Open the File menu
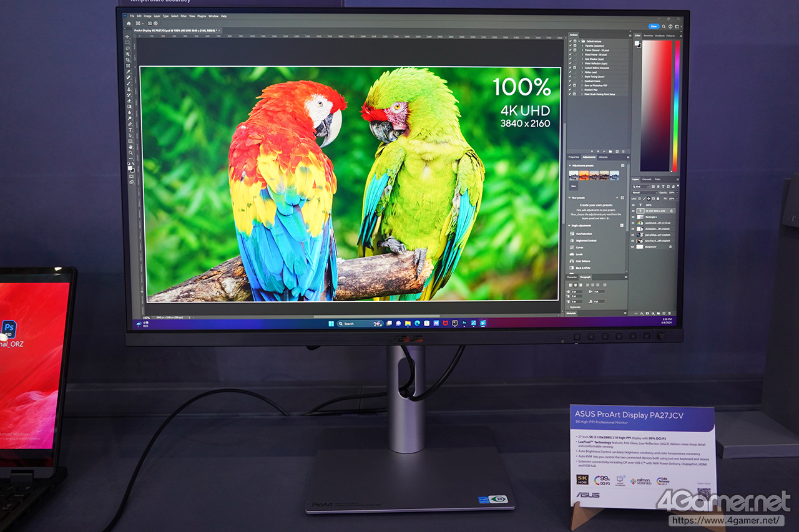Image resolution: width=799 pixels, height=532 pixels. (x=132, y=16)
